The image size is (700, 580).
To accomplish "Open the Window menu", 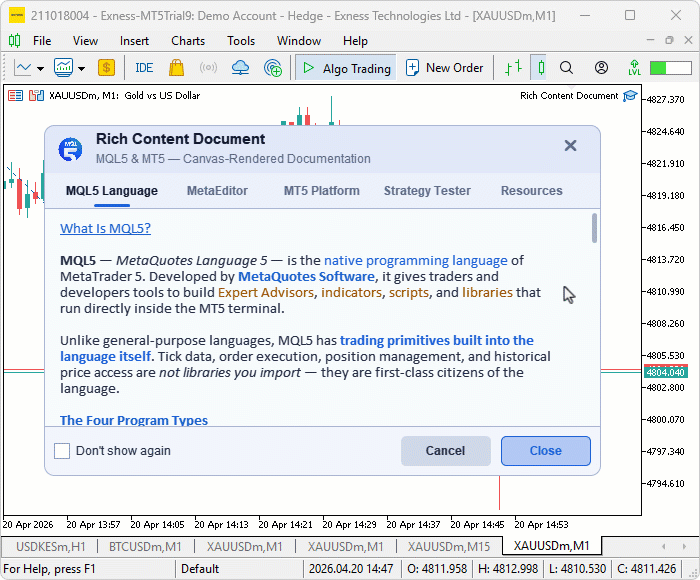I will (x=299, y=41).
